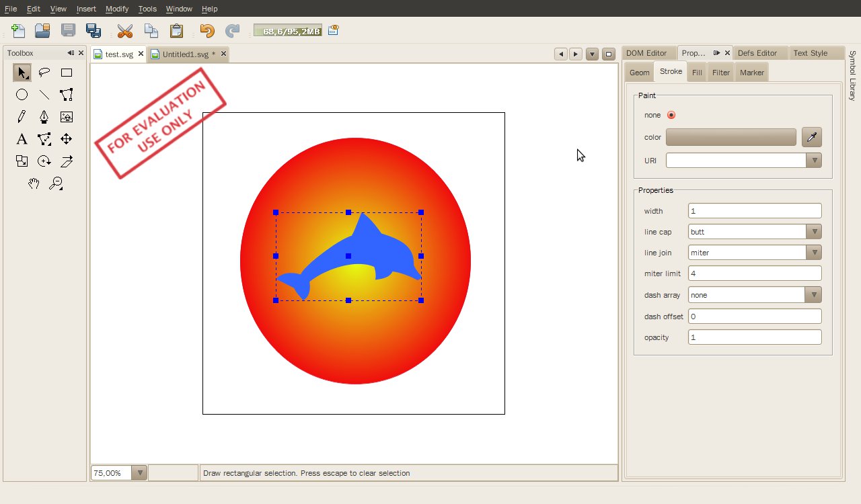Image resolution: width=861 pixels, height=504 pixels.
Task: Open the line join dropdown
Action: coord(814,253)
